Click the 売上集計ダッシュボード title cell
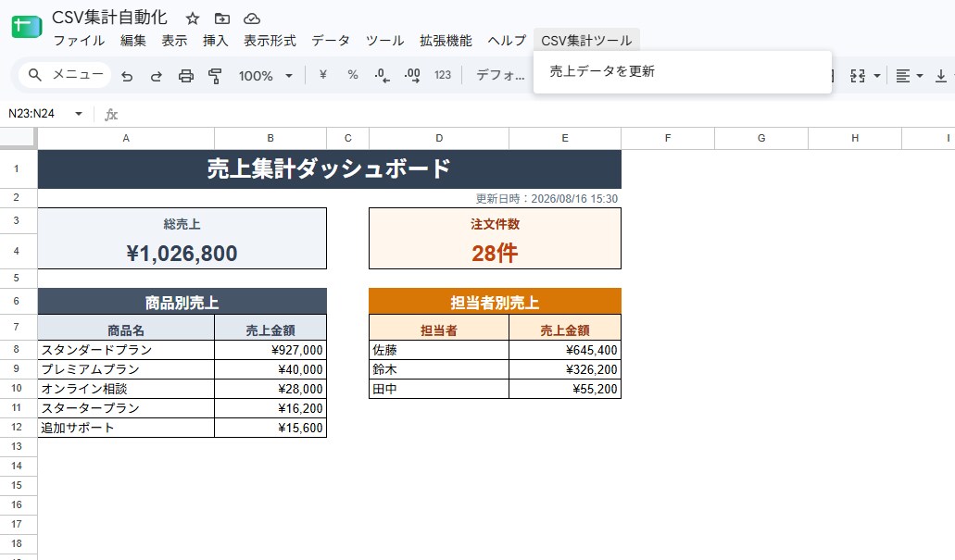Viewport: 955px width, 560px height. (x=330, y=169)
